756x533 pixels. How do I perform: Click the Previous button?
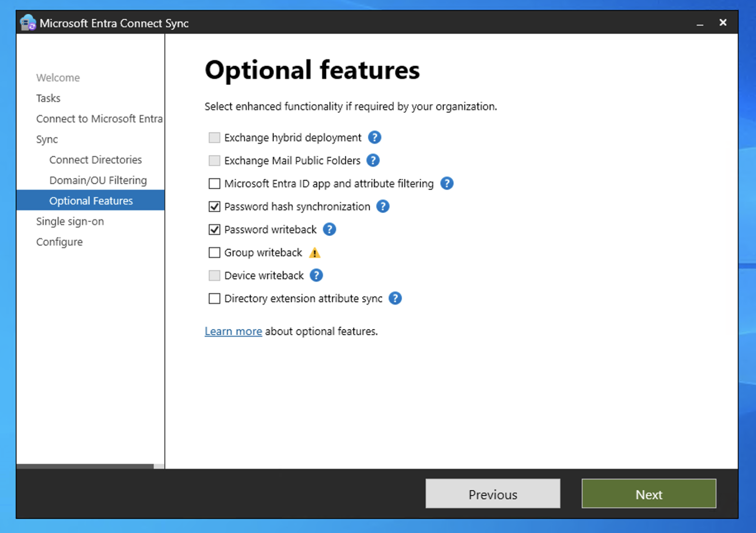click(492, 494)
